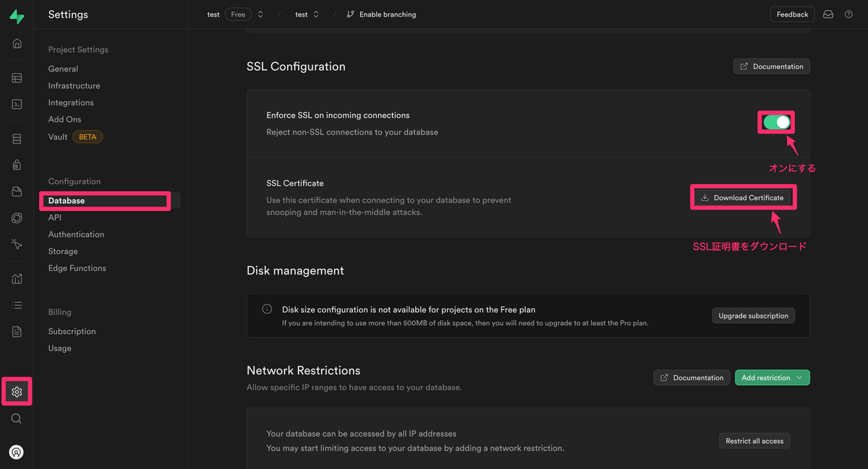The height and width of the screenshot is (469, 868).
Task: Click the Search magnifier icon in sidebar
Action: 17,418
